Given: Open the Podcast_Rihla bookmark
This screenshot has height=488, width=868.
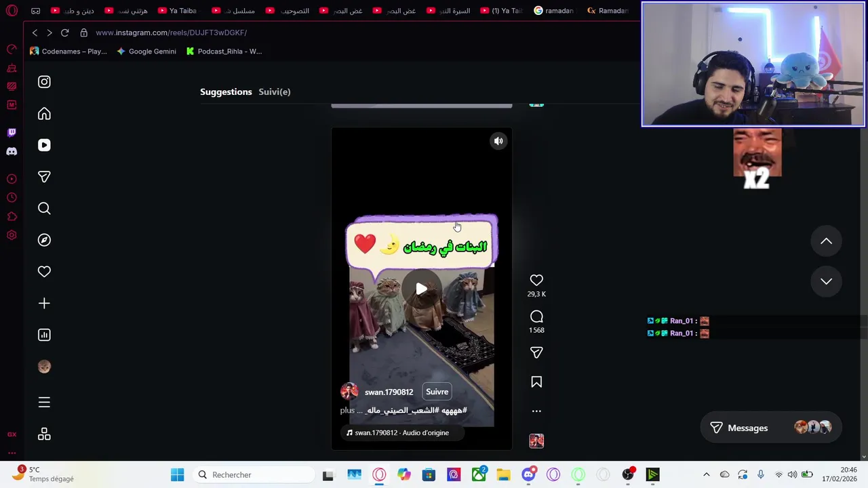Looking at the screenshot, I should (224, 52).
